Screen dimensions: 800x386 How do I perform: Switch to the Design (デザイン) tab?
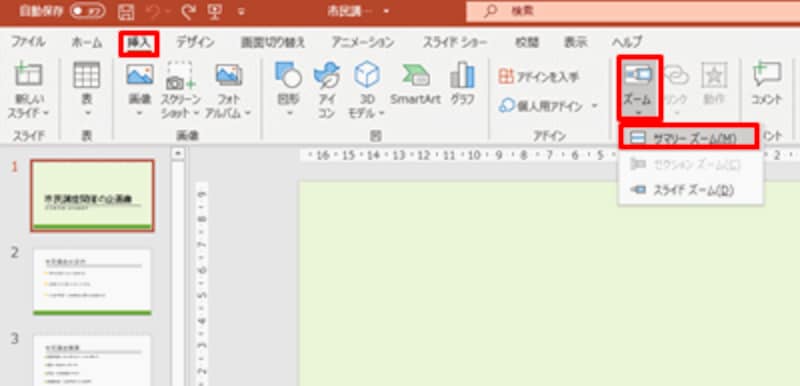[195, 42]
